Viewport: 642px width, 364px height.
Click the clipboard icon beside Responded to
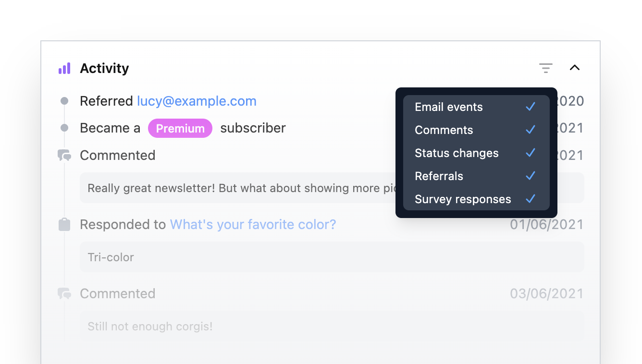coord(64,225)
